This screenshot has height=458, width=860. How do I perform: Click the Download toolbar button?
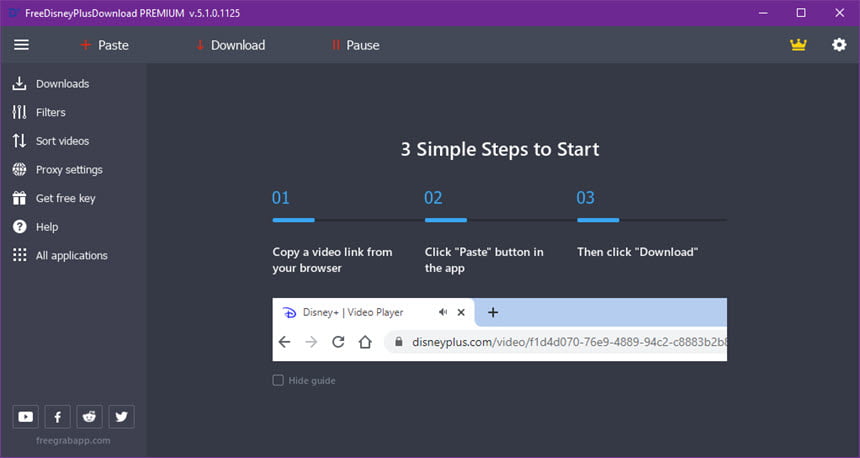pyautogui.click(x=230, y=45)
